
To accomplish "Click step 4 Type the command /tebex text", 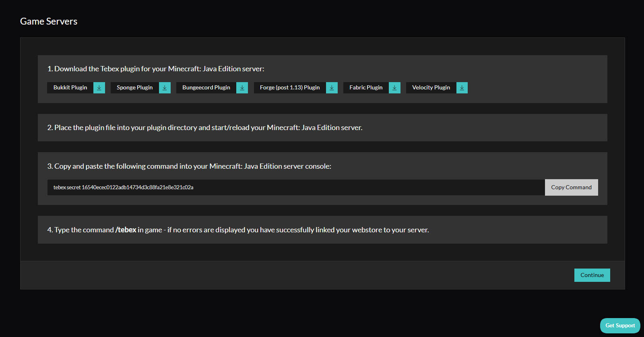I will (238, 230).
